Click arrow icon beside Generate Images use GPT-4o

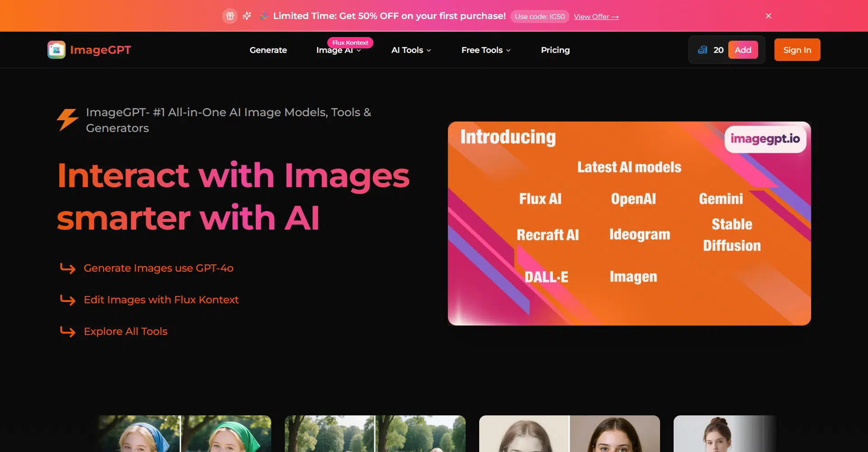pos(68,268)
